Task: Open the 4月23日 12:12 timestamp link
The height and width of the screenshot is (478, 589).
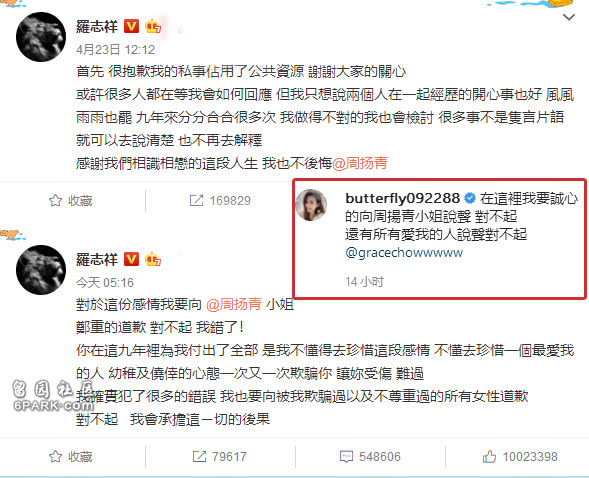Action: (x=115, y=50)
